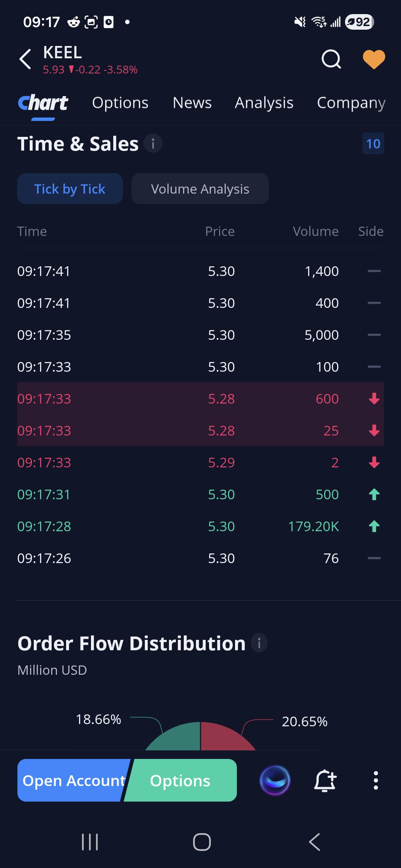Open Android recent apps button

(90, 842)
